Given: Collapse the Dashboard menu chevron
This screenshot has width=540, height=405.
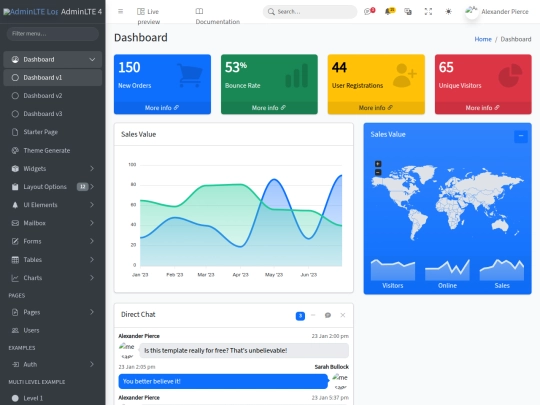Looking at the screenshot, I should [x=92, y=60].
